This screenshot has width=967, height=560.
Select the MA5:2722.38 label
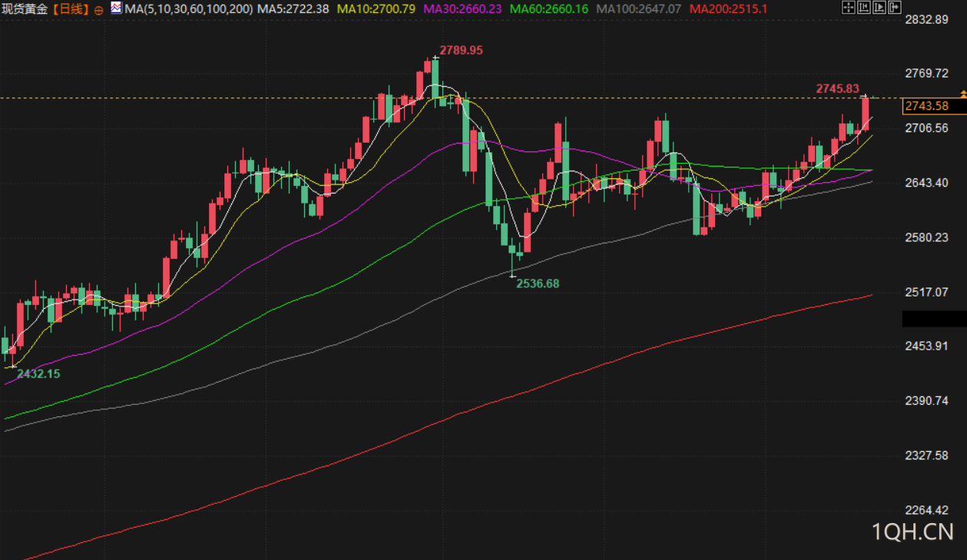point(293,9)
